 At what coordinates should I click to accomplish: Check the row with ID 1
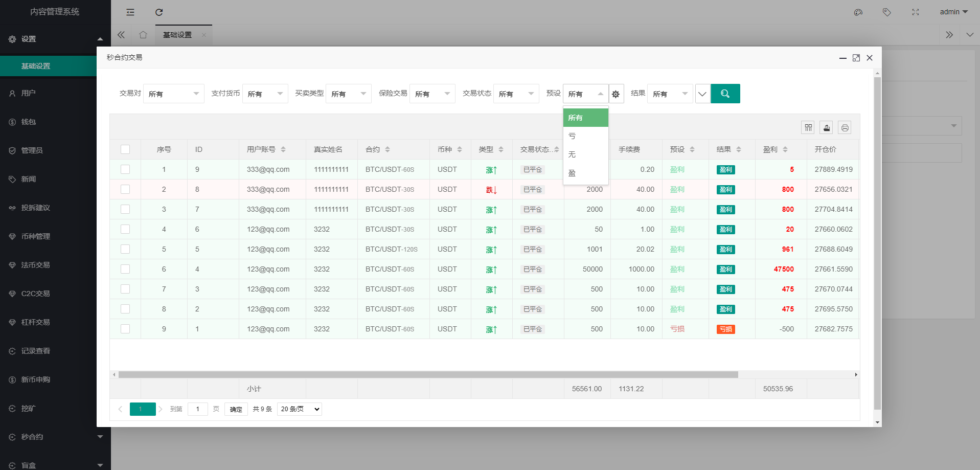pos(125,329)
